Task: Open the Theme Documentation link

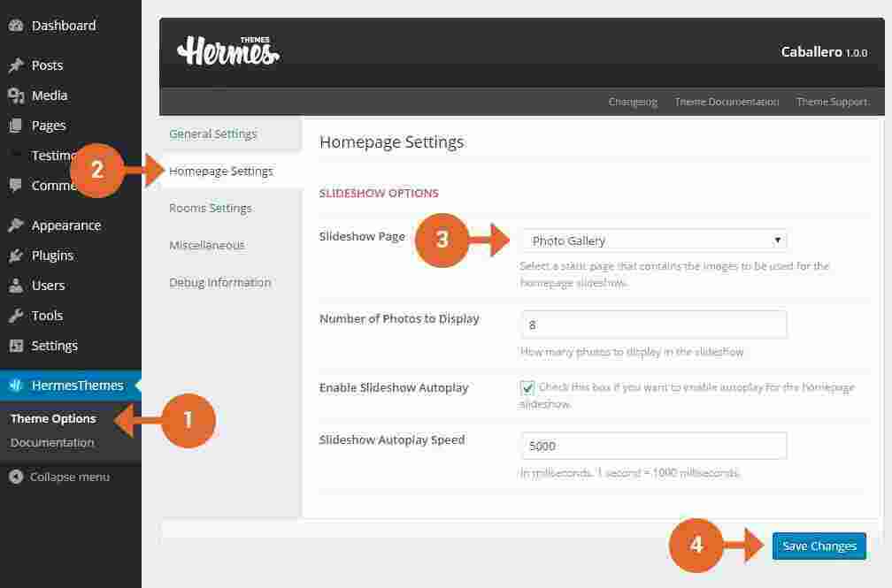Action: click(727, 102)
